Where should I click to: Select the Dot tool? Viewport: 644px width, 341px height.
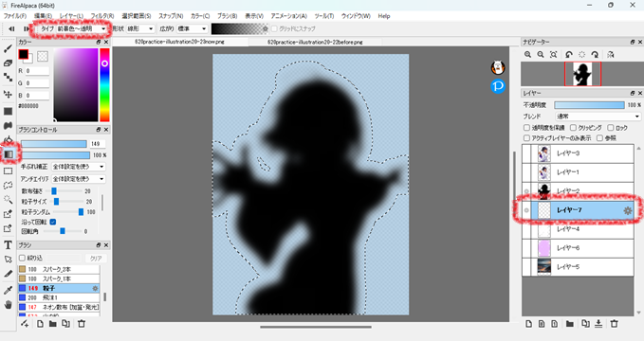click(x=8, y=77)
